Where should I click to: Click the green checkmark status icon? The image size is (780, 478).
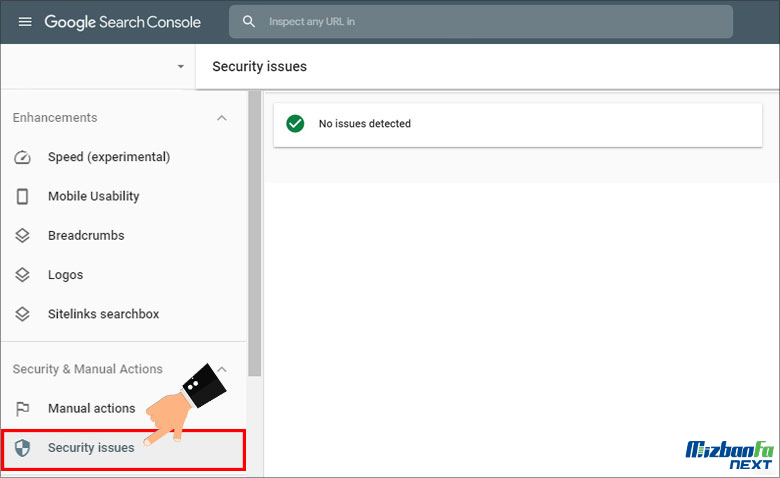coord(295,124)
